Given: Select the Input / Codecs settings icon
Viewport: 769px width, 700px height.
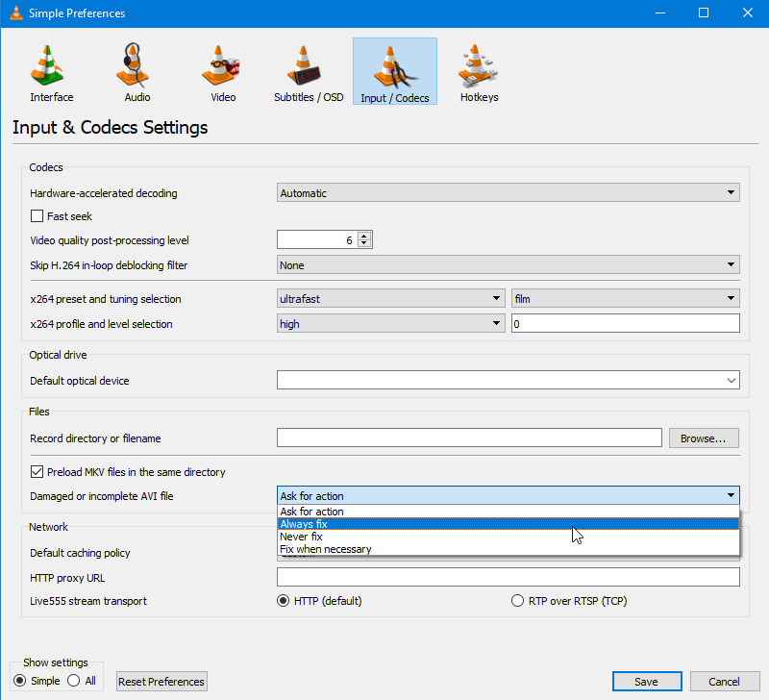Looking at the screenshot, I should [x=394, y=70].
